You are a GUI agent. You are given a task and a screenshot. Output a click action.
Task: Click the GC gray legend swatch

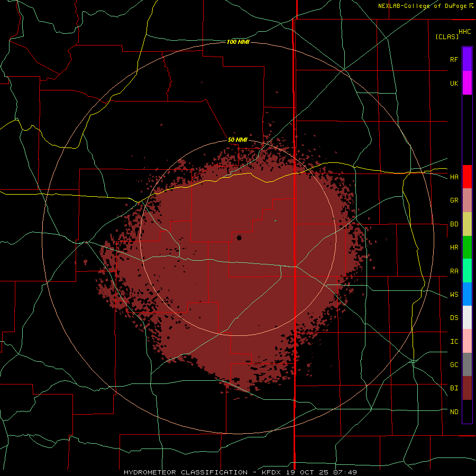[467, 364]
